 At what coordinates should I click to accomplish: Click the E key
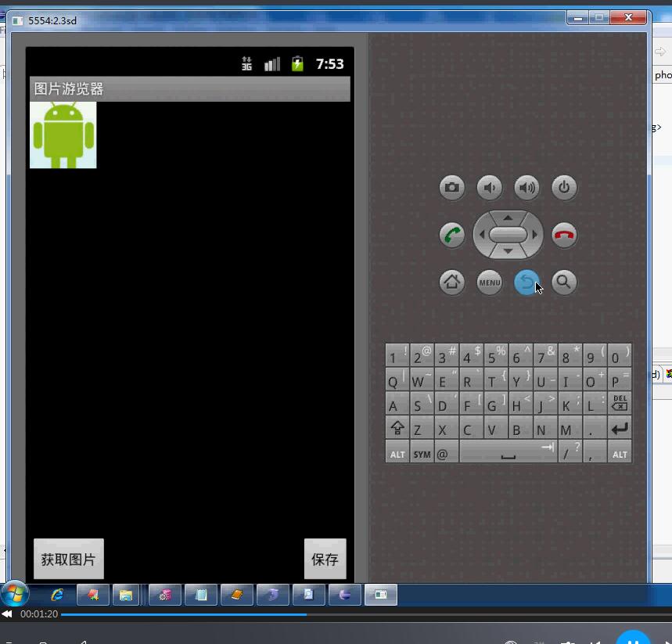[x=447, y=380]
